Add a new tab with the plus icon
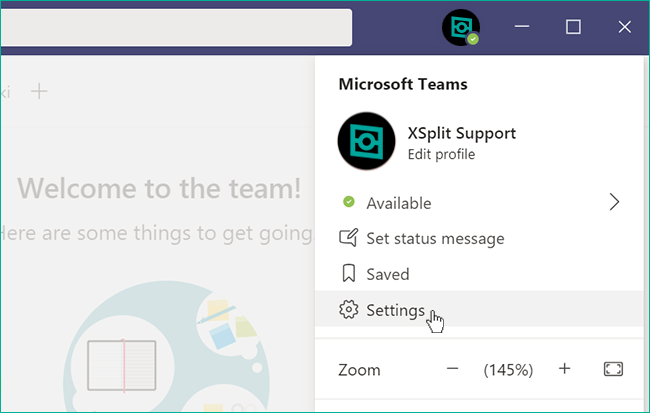 pyautogui.click(x=39, y=91)
